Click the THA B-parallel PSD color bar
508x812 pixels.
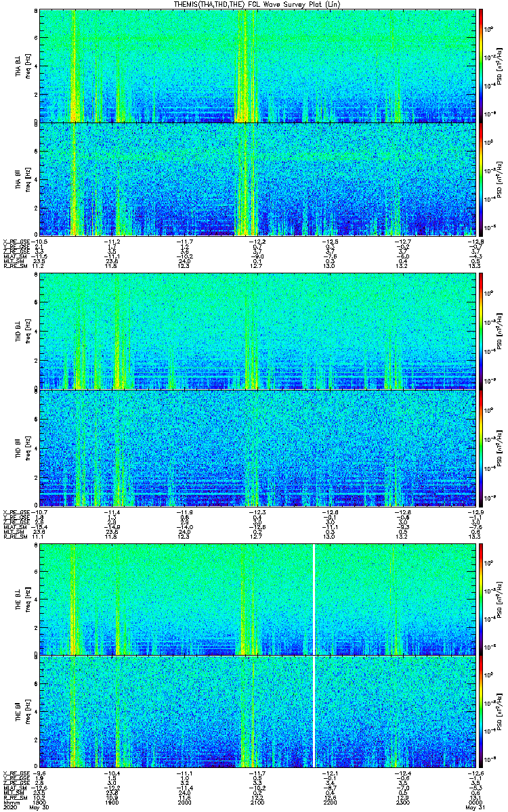click(481, 179)
